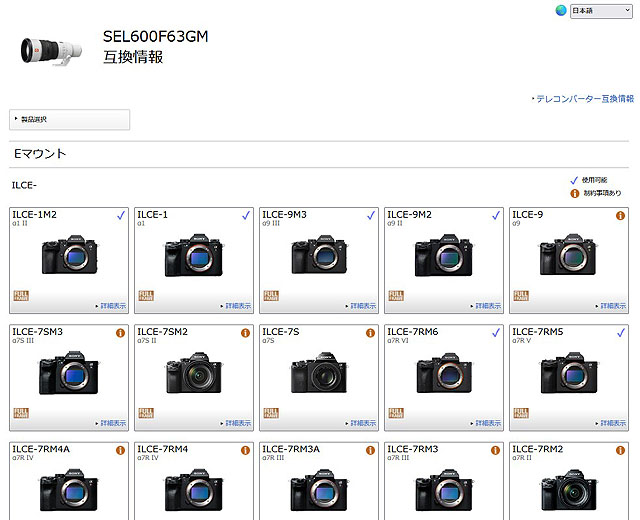Click the ILCE-7RM2 restriction info icon

pos(620,450)
